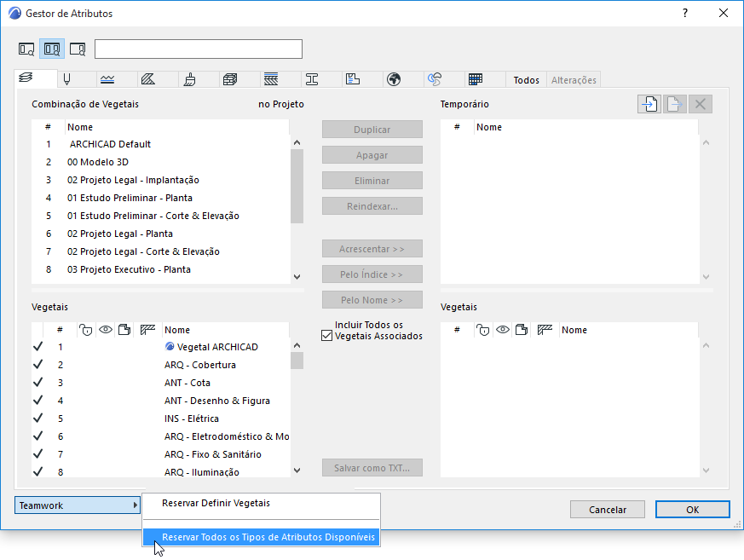Switch to the Todos tab
Image resolution: width=744 pixels, height=560 pixels.
tap(526, 80)
